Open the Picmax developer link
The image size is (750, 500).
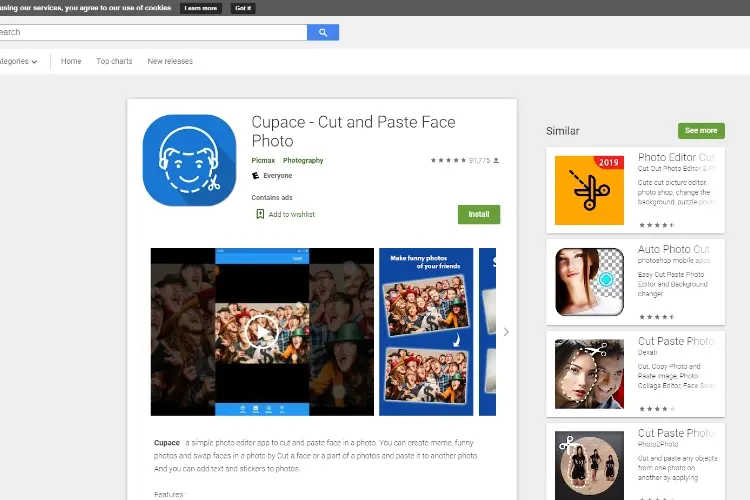(263, 160)
